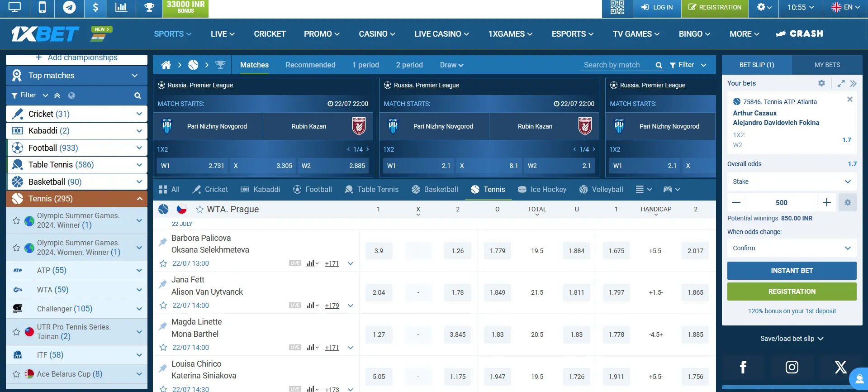Decrease stake with the minus button
This screenshot has width=868, height=392.
tap(736, 203)
